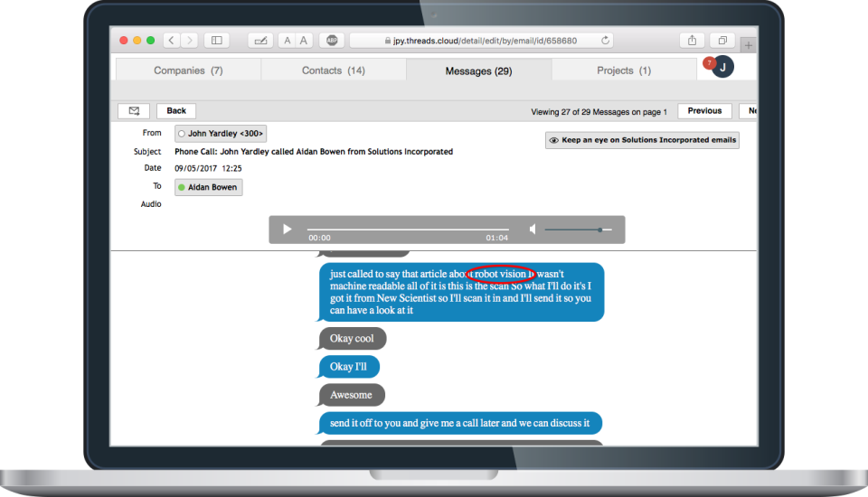Click the 01:04 audio duration label
The width and height of the screenshot is (868, 497).
click(x=496, y=238)
